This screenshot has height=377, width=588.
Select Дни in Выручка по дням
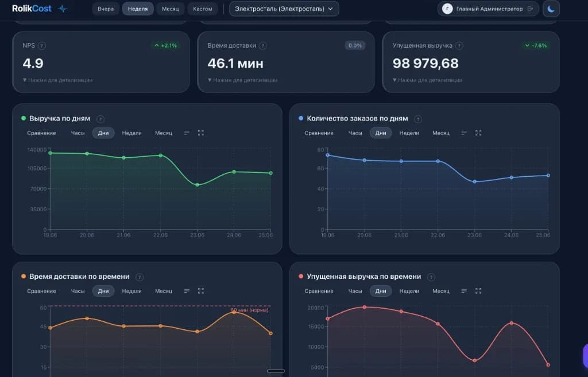(103, 133)
